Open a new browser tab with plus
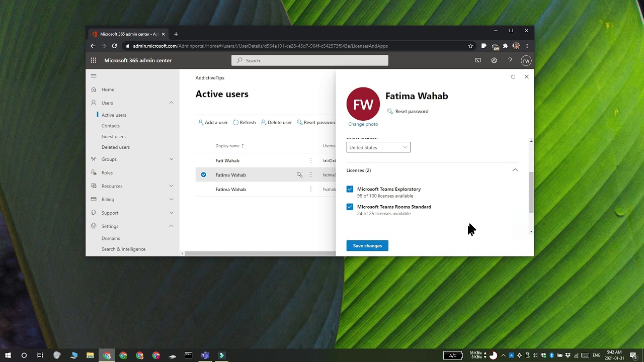The image size is (644, 362). click(176, 34)
